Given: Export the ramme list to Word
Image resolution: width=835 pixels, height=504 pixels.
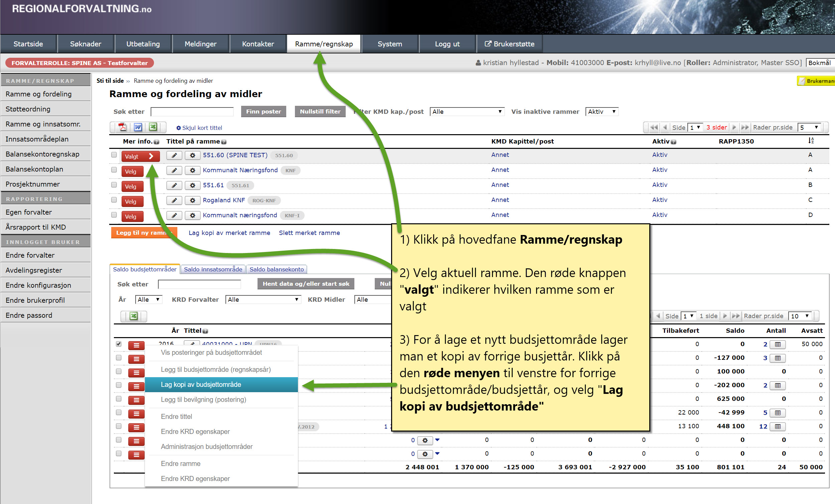Looking at the screenshot, I should (x=138, y=127).
